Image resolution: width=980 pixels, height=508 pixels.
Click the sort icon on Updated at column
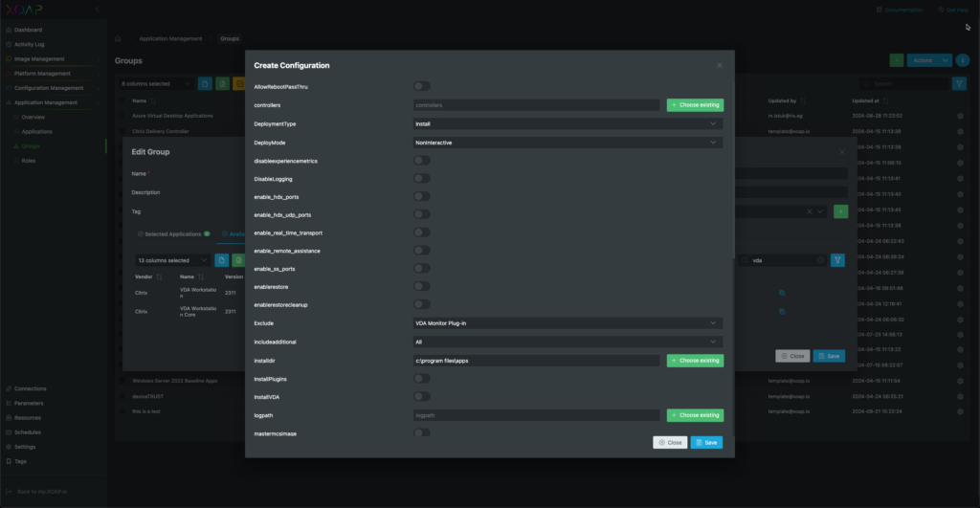[885, 101]
